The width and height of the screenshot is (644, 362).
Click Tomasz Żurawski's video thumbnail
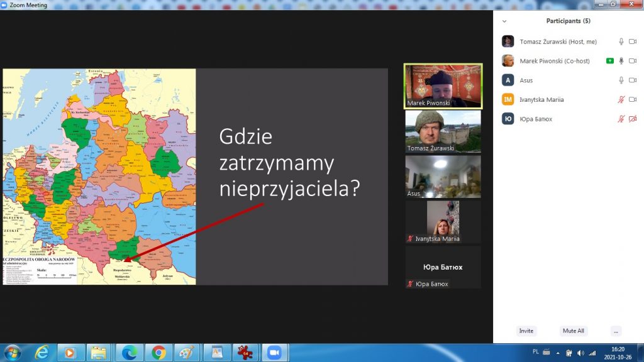coord(443,131)
